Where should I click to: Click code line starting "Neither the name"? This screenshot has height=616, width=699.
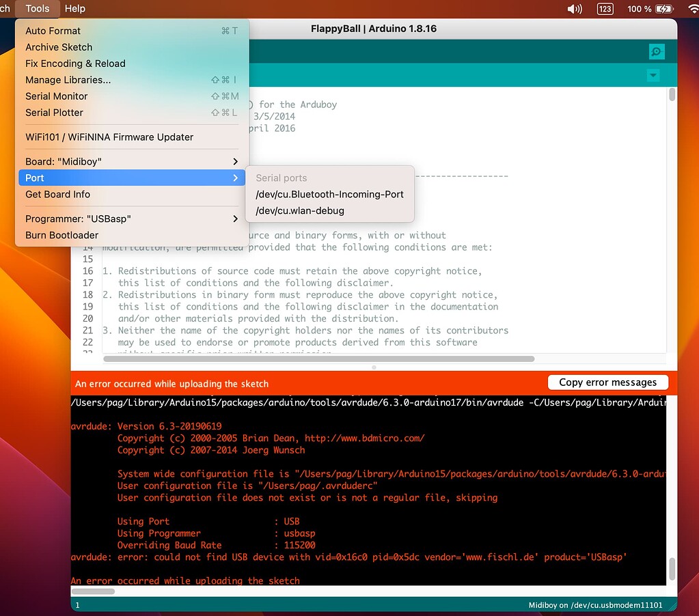pos(305,331)
